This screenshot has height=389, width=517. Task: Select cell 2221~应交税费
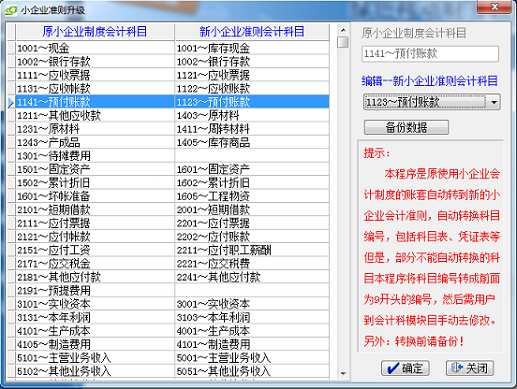coord(252,264)
